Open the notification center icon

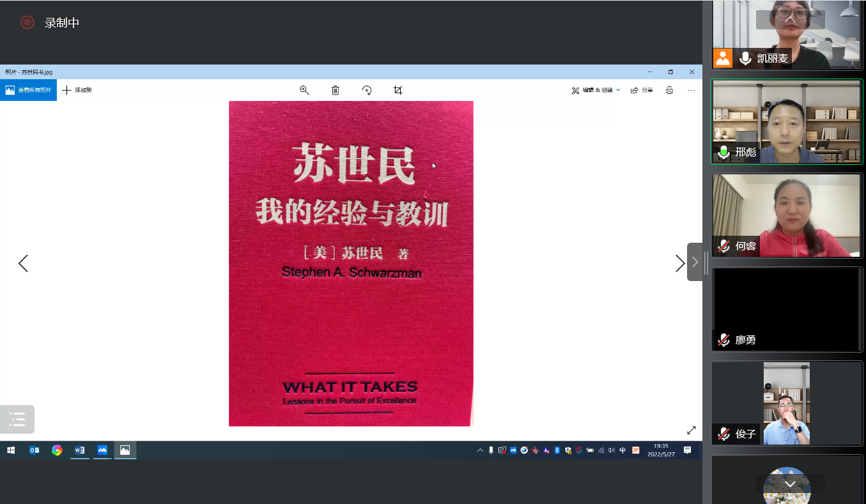pyautogui.click(x=687, y=450)
